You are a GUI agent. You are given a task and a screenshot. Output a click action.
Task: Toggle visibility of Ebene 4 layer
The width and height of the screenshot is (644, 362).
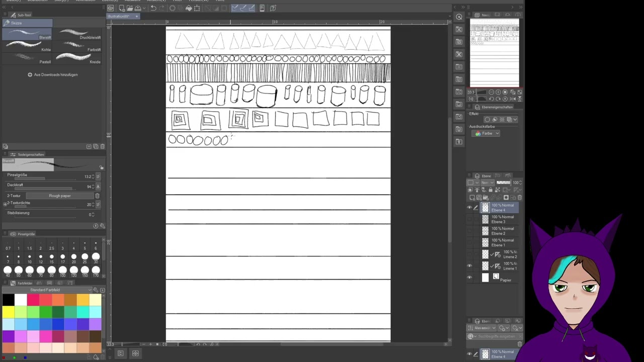coord(470,208)
